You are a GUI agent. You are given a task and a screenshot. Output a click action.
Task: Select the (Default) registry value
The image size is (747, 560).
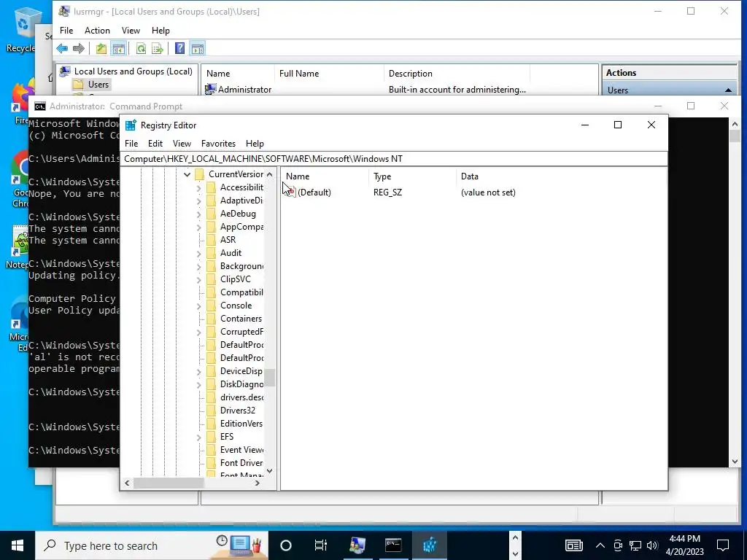coord(314,192)
